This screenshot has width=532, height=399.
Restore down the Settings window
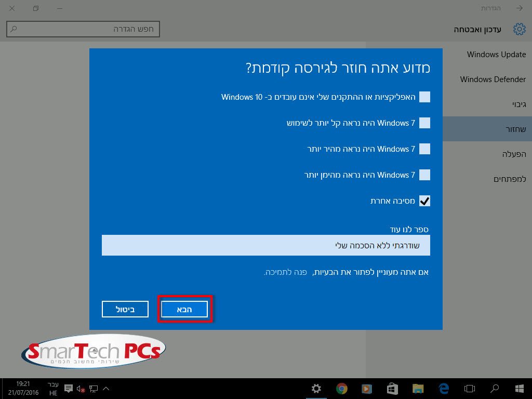[x=36, y=8]
